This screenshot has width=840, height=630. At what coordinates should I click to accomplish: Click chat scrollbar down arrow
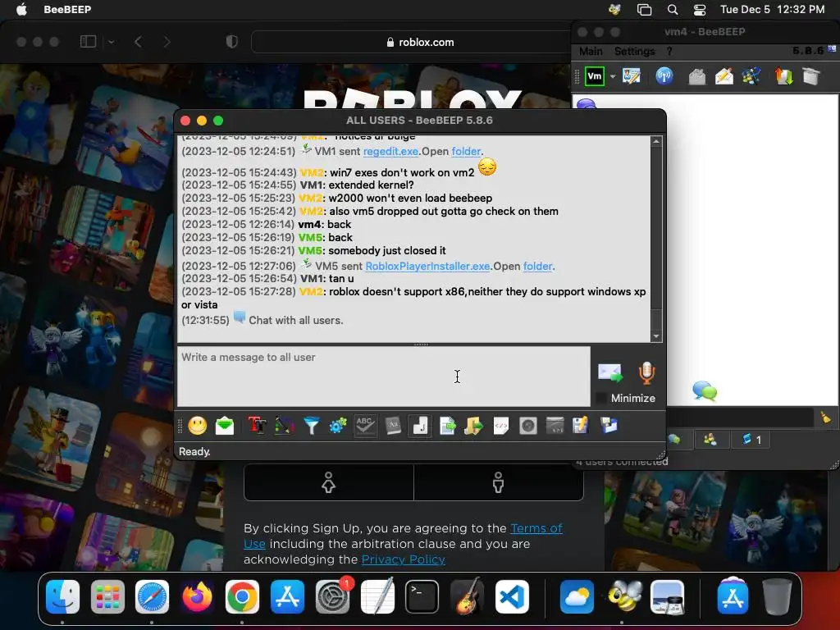[x=656, y=336]
